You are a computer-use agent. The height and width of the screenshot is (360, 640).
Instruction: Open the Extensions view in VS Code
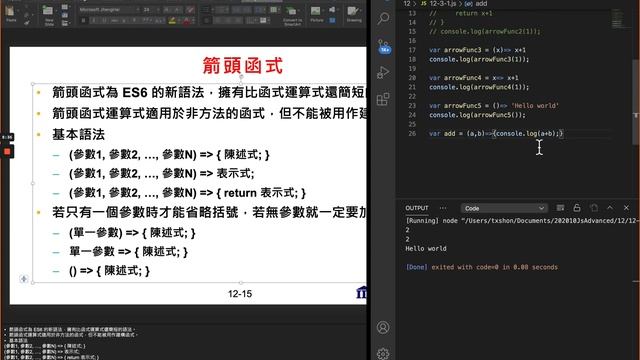pyautogui.click(x=383, y=99)
